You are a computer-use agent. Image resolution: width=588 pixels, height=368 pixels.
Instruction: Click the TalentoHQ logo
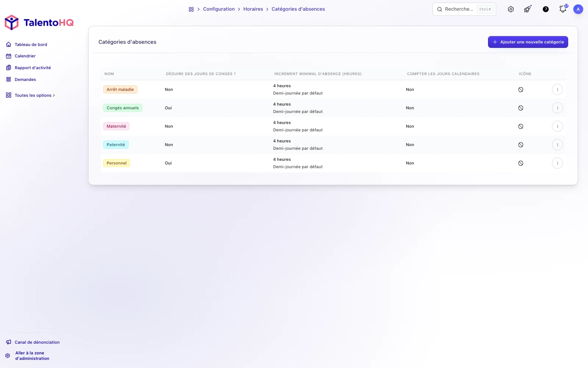click(39, 22)
